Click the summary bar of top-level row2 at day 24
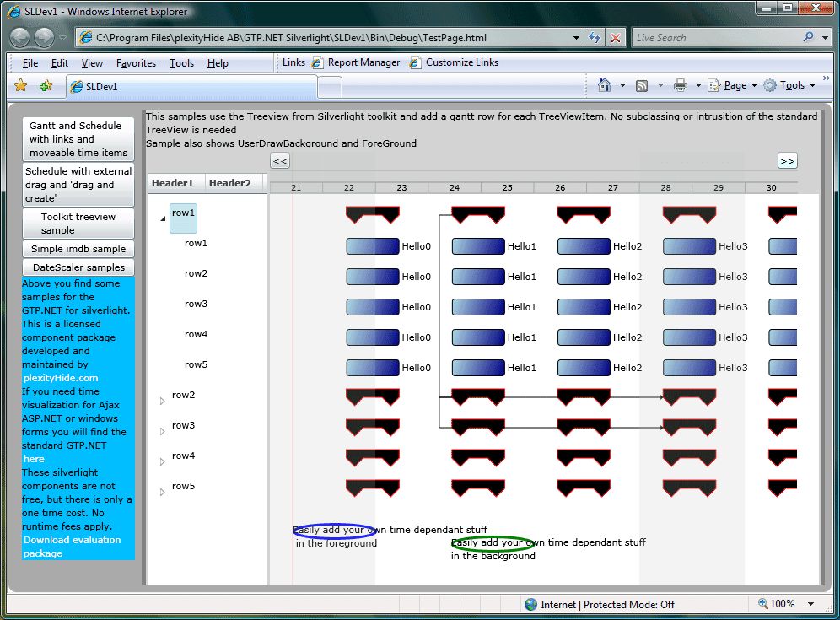 pyautogui.click(x=478, y=397)
